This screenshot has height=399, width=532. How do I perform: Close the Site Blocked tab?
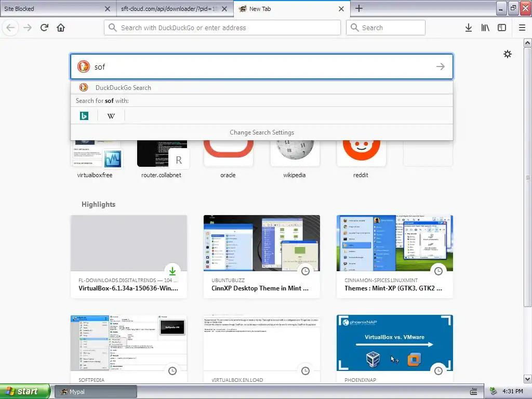[x=107, y=9]
